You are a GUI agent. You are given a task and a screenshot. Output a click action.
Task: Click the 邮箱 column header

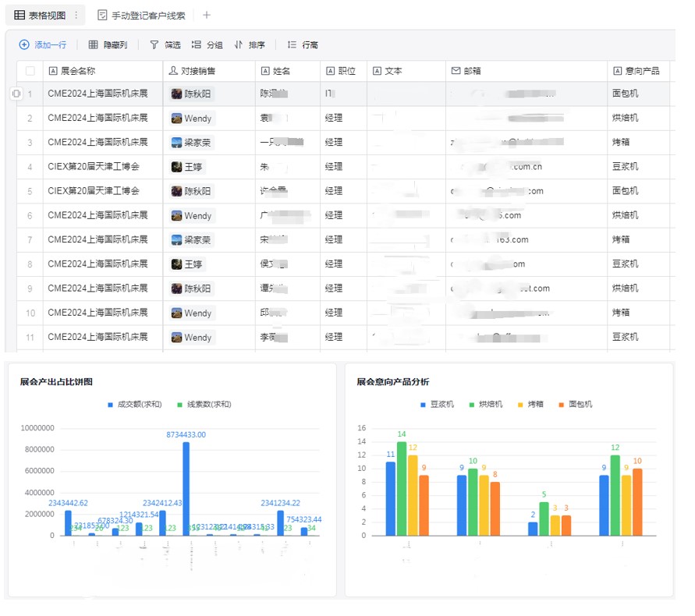[472, 71]
